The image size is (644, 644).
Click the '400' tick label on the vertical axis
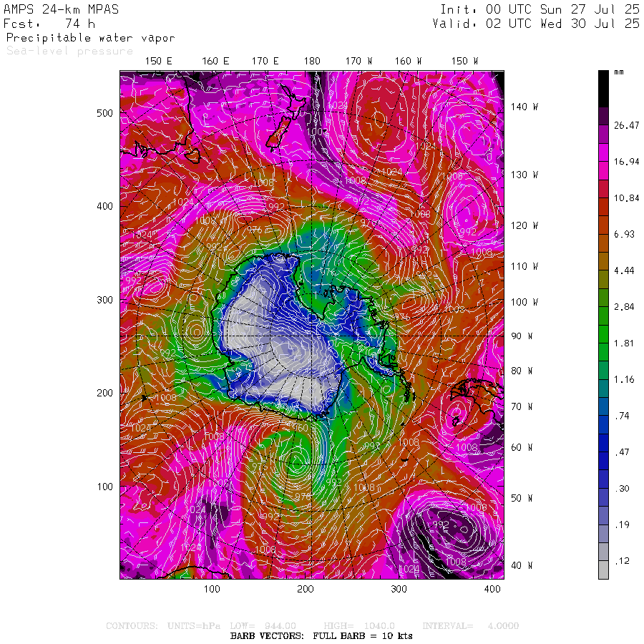tap(104, 206)
